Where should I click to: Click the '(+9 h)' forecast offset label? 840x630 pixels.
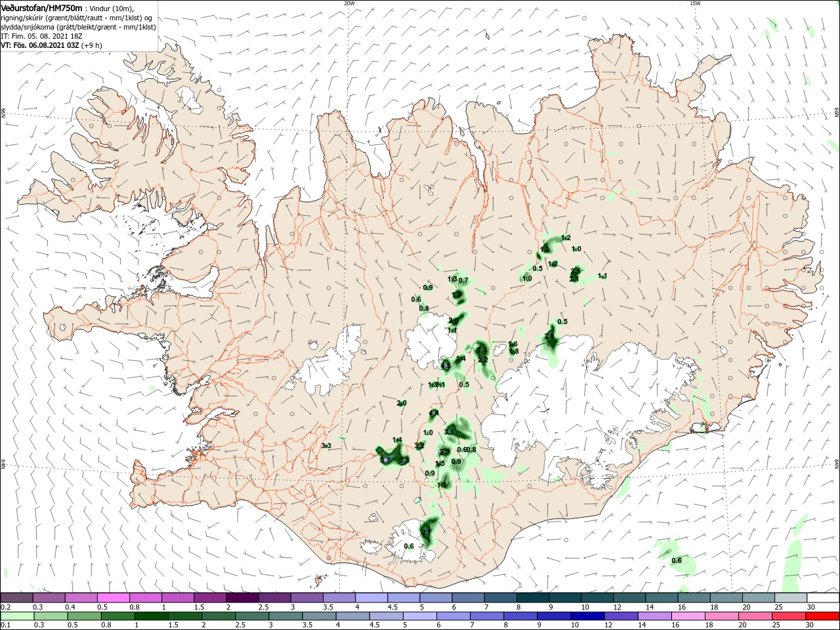pyautogui.click(x=92, y=45)
